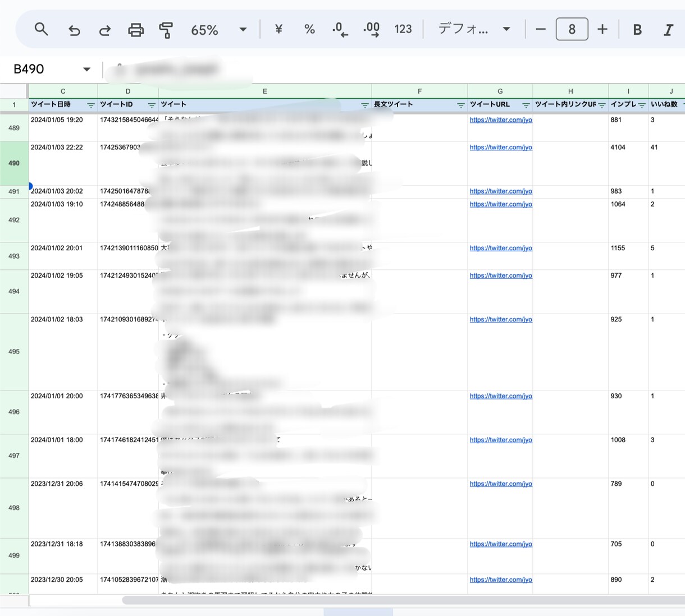Increase decimal places
Screen dimensions: 685x616
(x=371, y=29)
